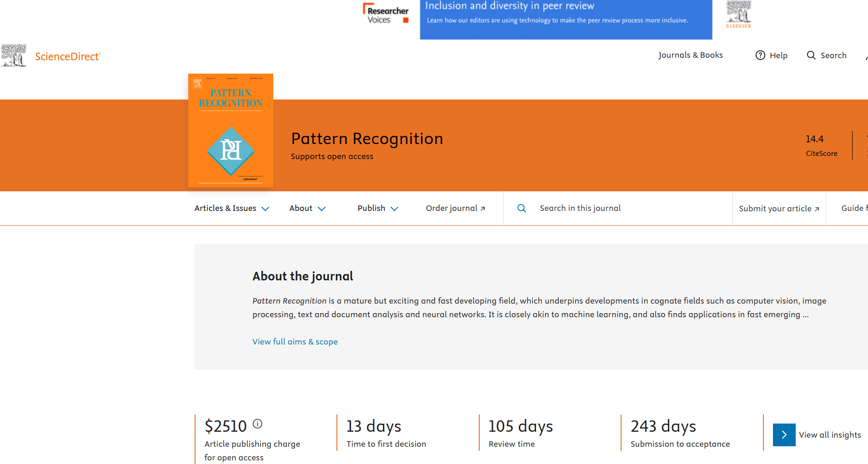Open View full aims & scope link
The width and height of the screenshot is (868, 464).
point(295,342)
